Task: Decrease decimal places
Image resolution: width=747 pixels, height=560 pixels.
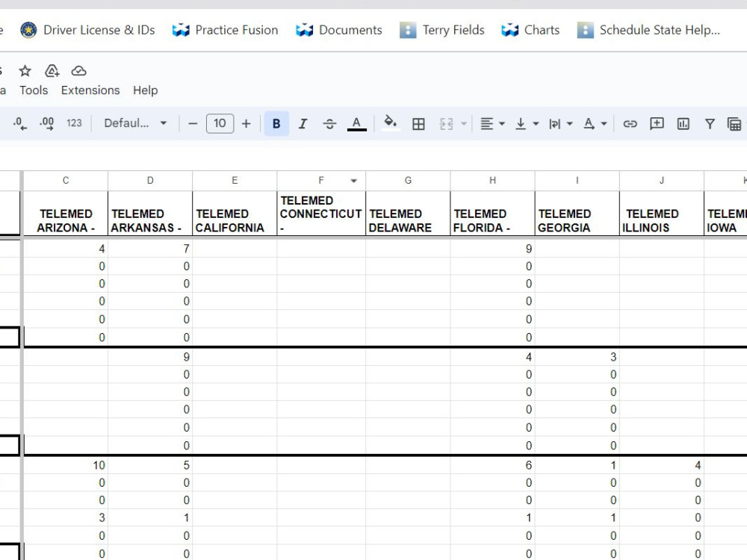Action: (x=19, y=123)
